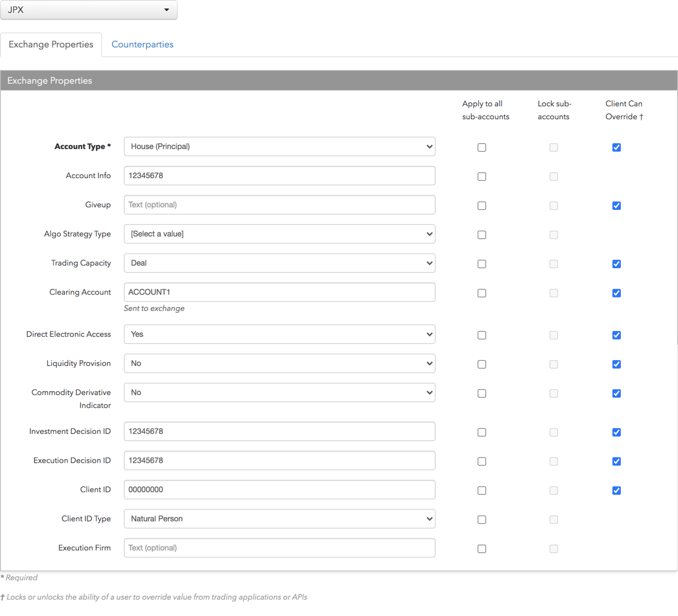Uncheck Client Can Override for Liquidity Provision
The width and height of the screenshot is (678, 616).
click(616, 364)
